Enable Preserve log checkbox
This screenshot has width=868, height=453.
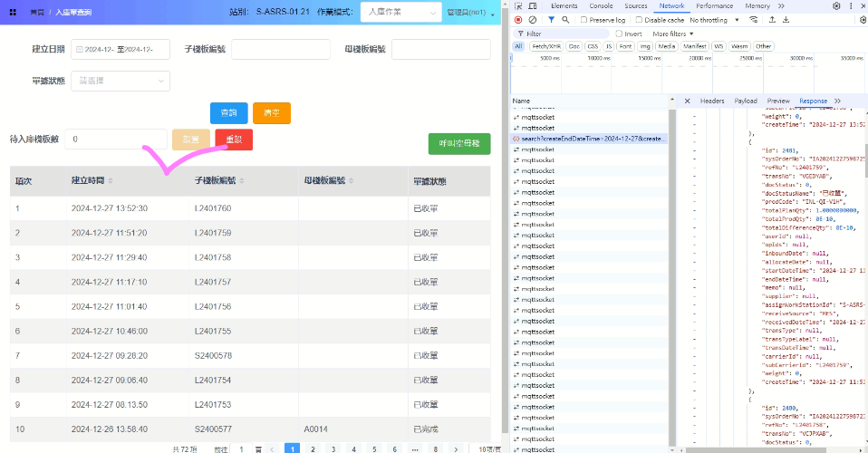tap(583, 20)
